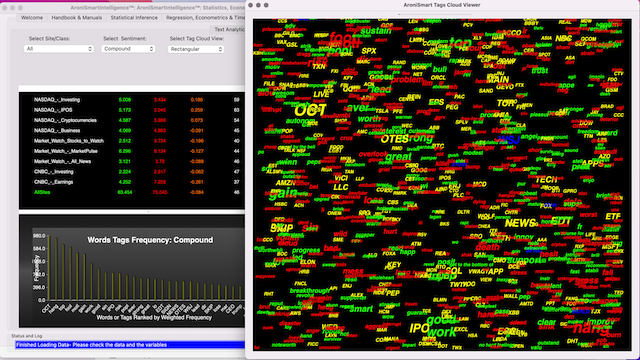Click the yellow SPX tag
The height and width of the screenshot is (360, 640).
click(369, 51)
